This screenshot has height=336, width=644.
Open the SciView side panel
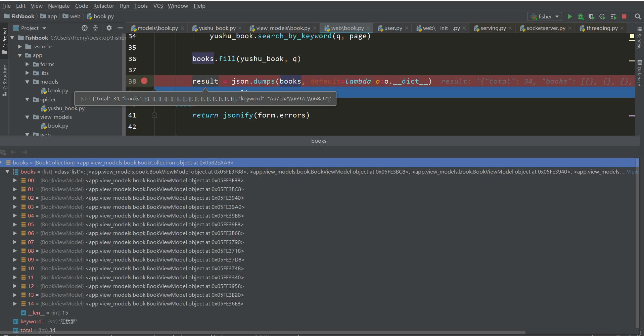(x=639, y=38)
